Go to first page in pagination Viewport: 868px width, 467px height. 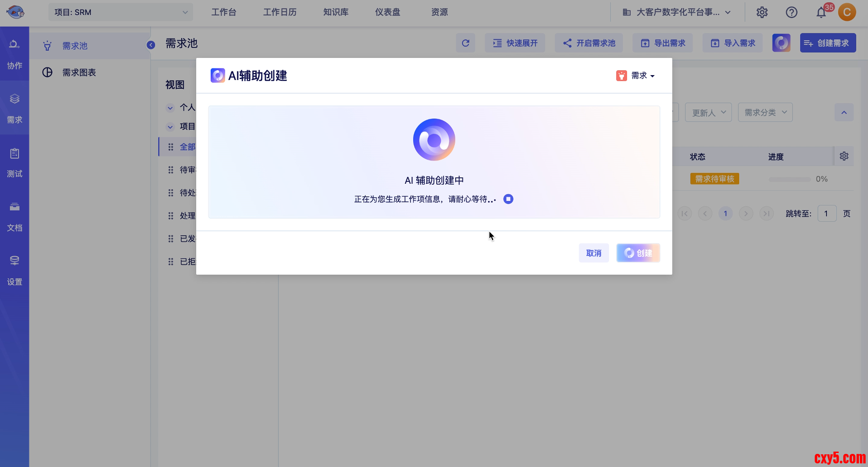point(685,214)
